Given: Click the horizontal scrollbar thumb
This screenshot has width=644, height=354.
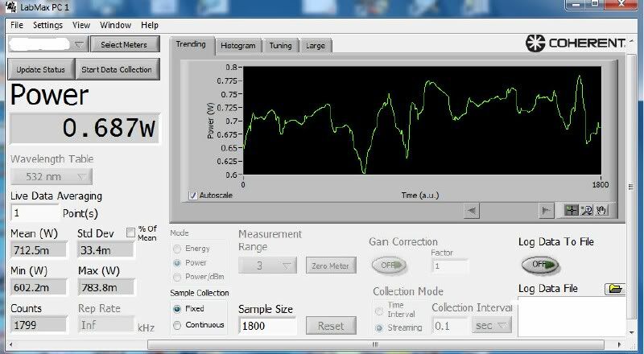Looking at the screenshot, I should 375,344.
